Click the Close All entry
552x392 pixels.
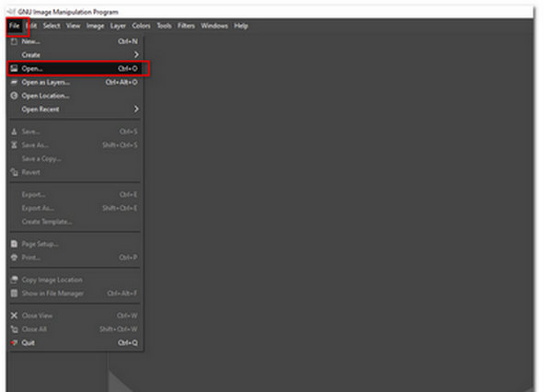(75, 329)
